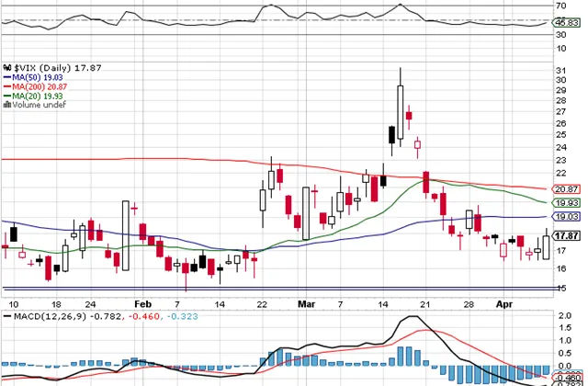Click the 20.87 red price label
Image resolution: width=588 pixels, height=386 pixels.
tap(566, 189)
